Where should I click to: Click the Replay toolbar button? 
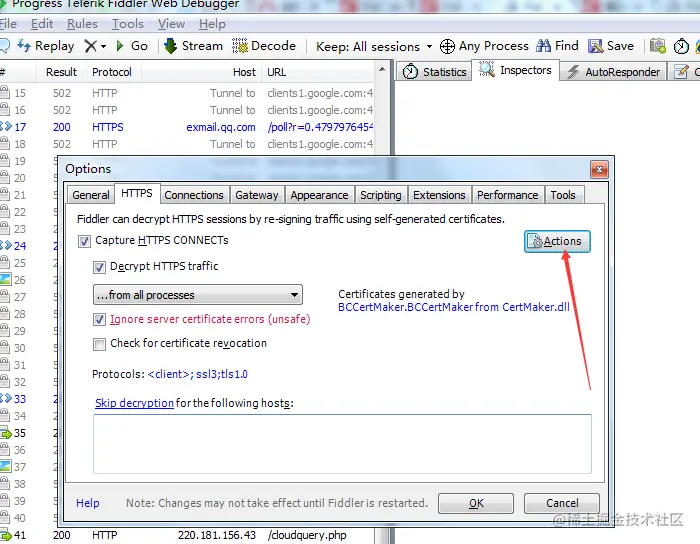click(x=46, y=46)
